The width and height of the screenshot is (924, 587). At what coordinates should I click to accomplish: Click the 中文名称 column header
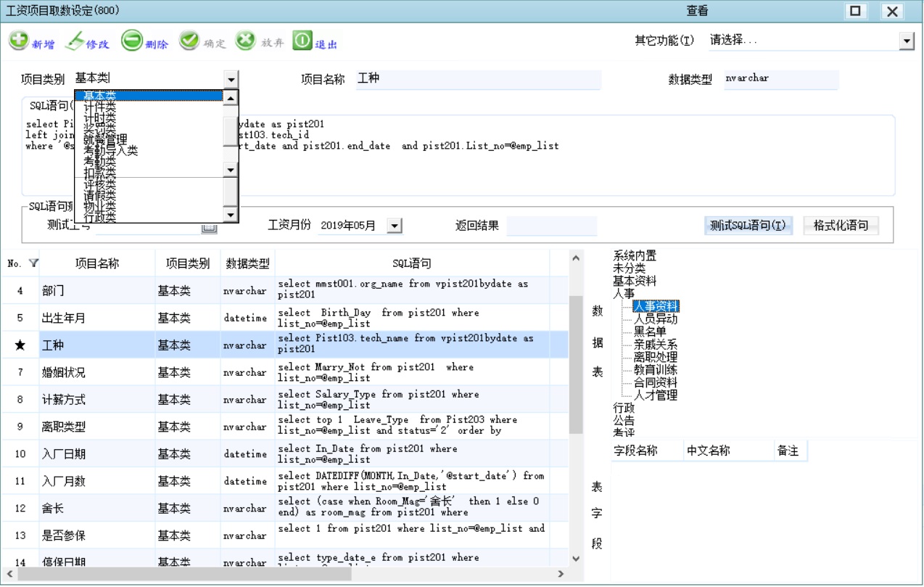[728, 451]
